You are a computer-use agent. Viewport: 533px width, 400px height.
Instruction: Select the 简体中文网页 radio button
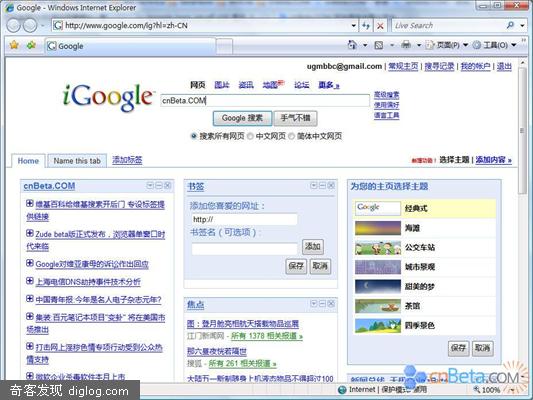[291, 136]
